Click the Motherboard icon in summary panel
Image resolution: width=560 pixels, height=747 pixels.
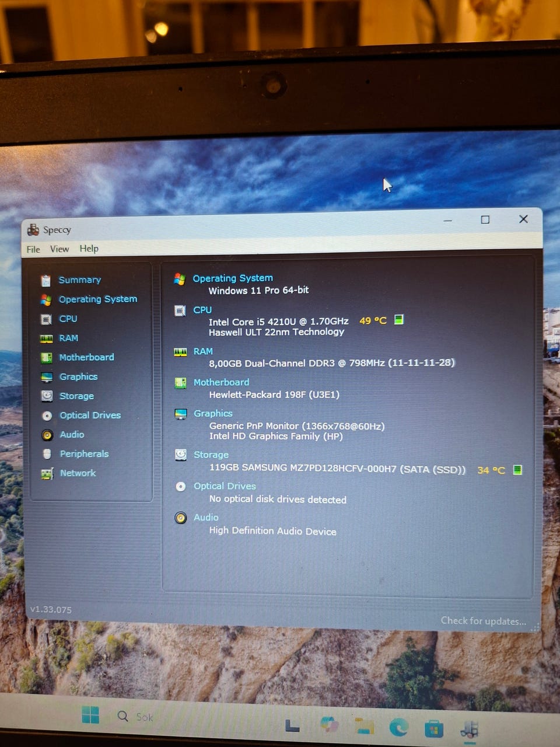coord(180,383)
